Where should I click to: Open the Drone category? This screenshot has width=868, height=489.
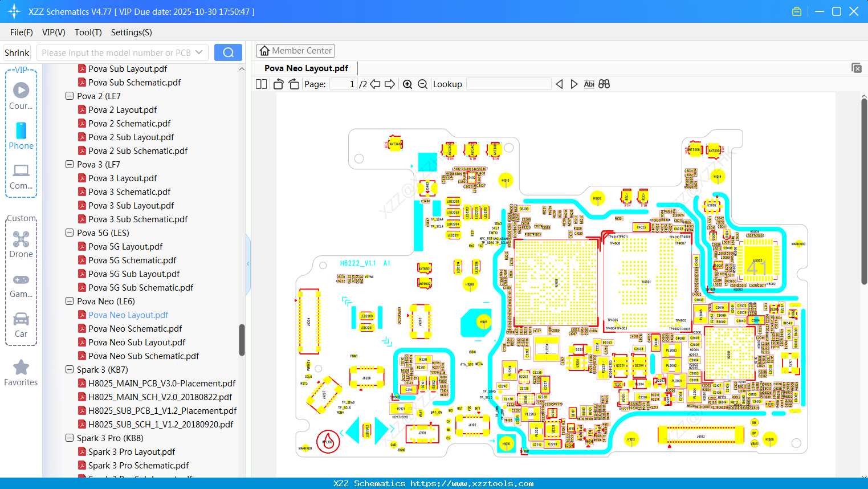[x=21, y=244]
